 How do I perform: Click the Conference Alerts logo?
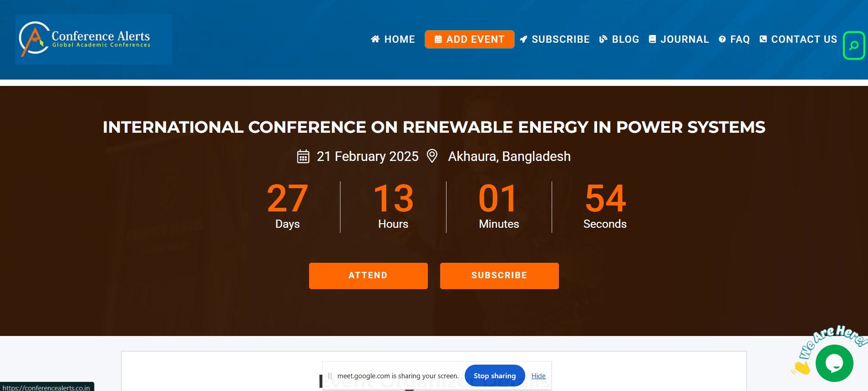94,39
